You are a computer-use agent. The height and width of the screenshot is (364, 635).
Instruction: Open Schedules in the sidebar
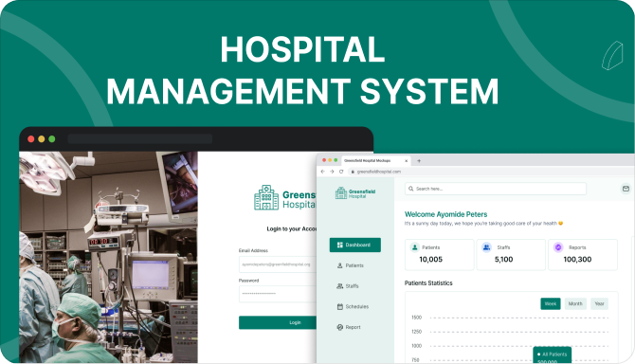tap(353, 306)
